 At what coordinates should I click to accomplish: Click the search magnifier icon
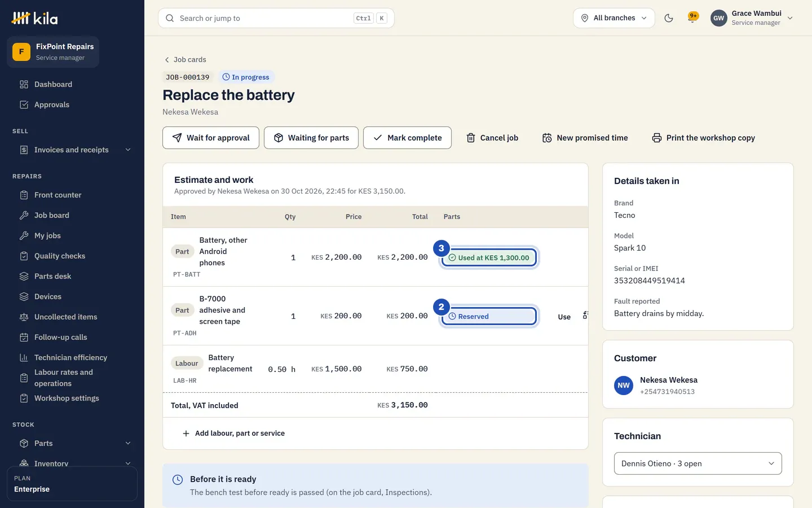[170, 18]
